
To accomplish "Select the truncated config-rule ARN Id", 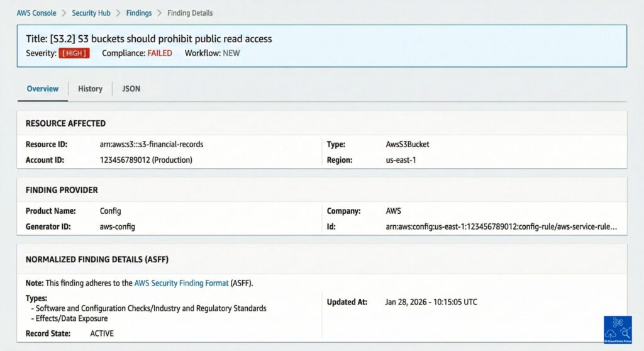I will tap(501, 226).
